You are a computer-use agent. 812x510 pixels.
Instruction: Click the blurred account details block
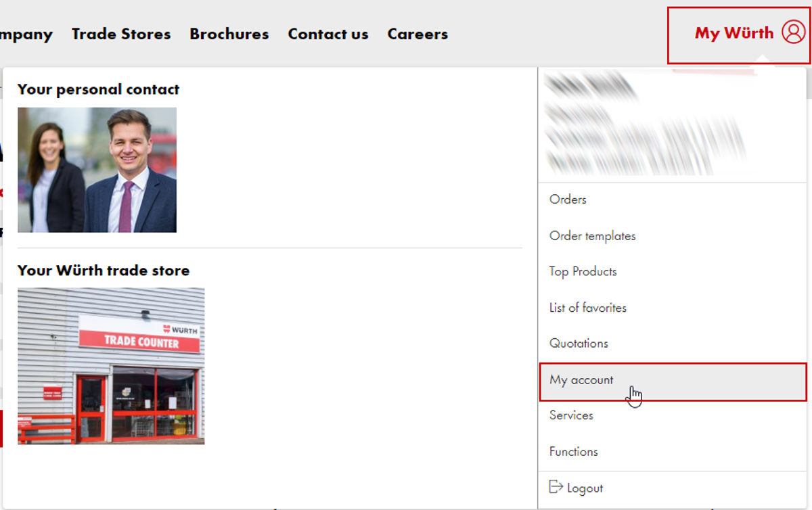click(x=643, y=124)
